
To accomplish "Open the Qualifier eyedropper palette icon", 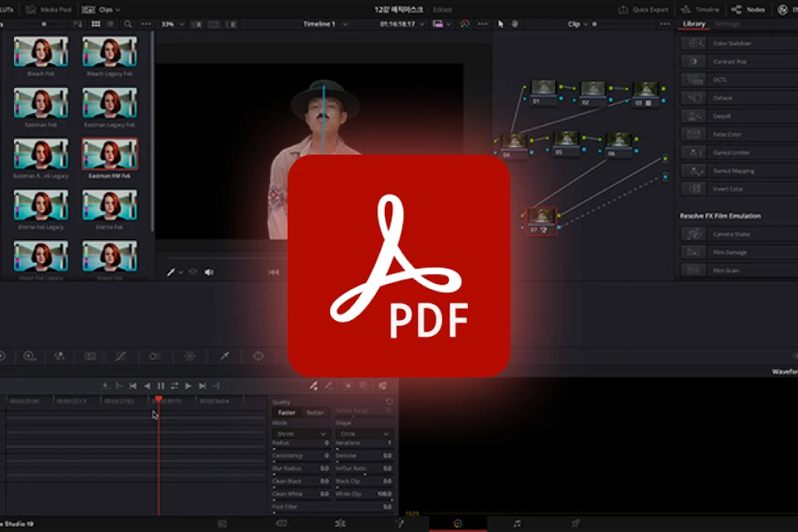I will (224, 357).
